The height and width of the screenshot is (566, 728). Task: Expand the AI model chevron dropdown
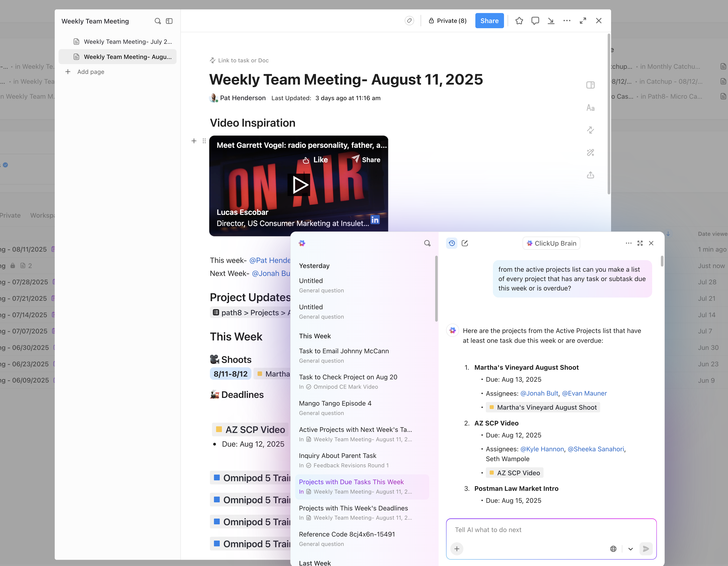630,549
